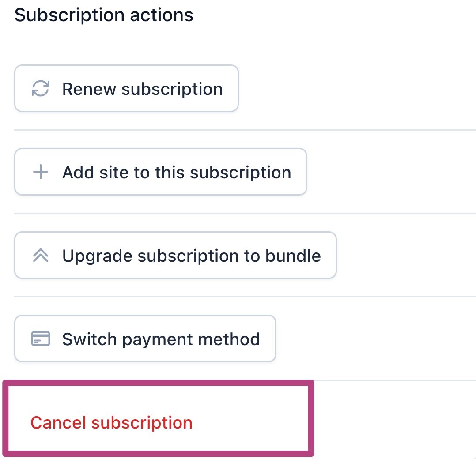Select the plus icon for adding a site
476x459 pixels.
click(40, 172)
